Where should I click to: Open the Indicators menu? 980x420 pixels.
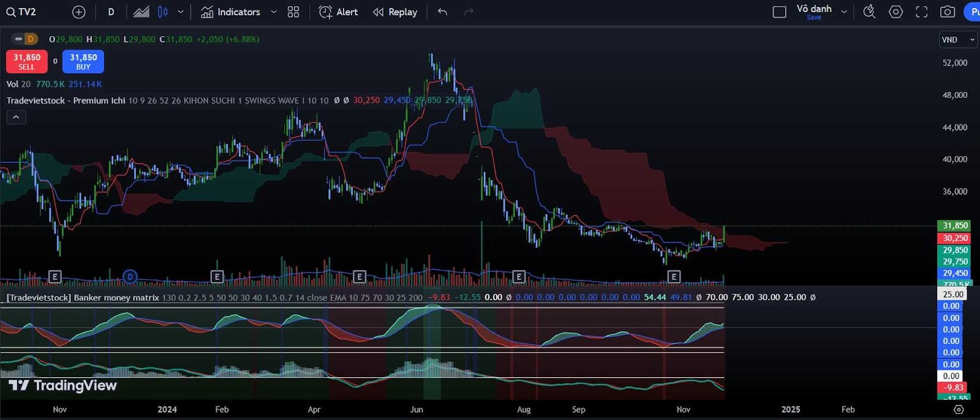pos(230,12)
